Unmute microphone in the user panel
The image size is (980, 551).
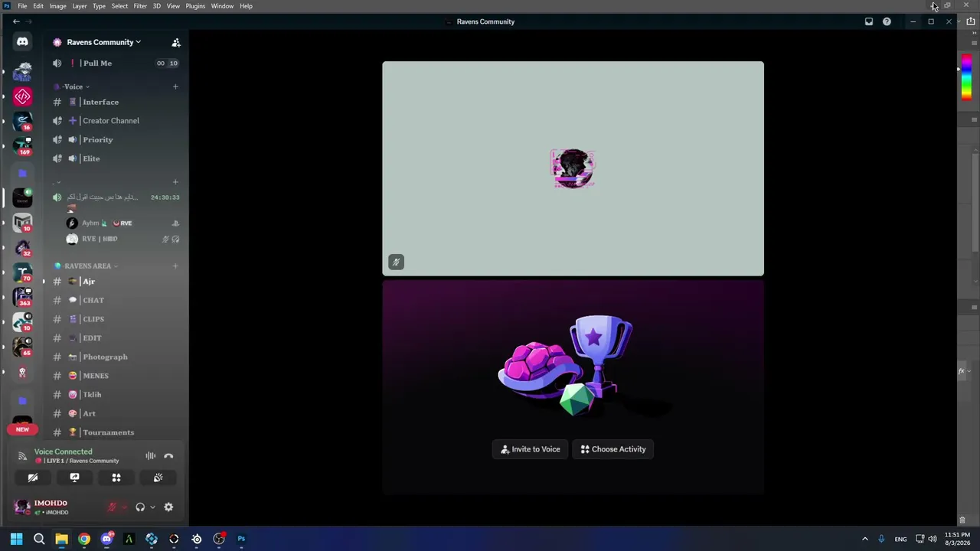[112, 507]
